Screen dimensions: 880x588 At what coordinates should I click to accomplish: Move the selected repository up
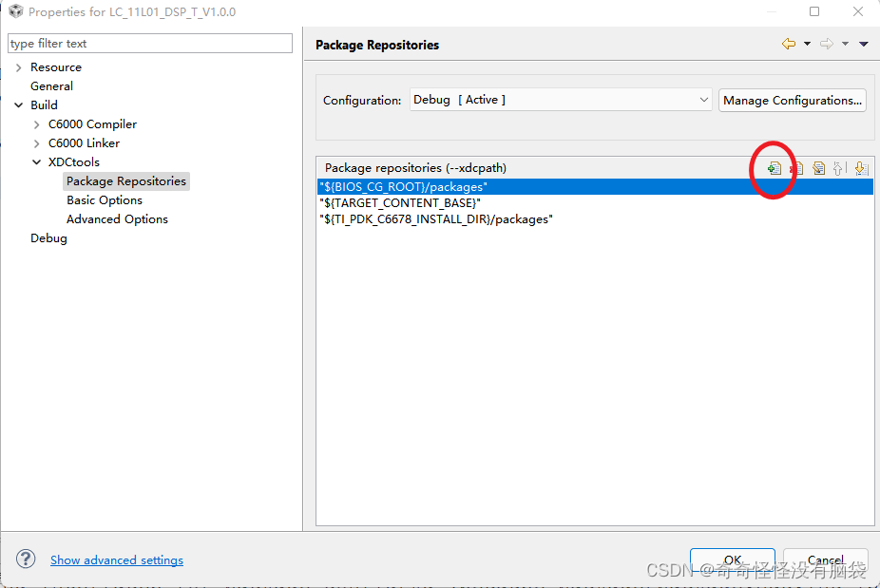click(x=838, y=168)
